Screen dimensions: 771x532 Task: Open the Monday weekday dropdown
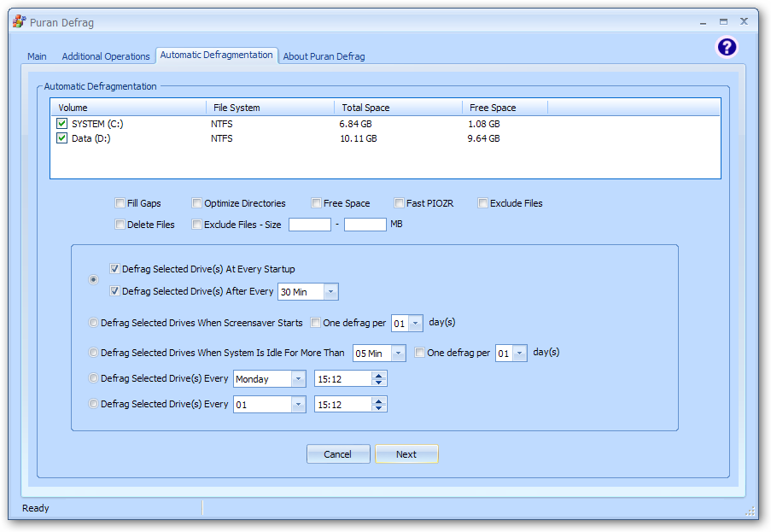coord(298,378)
